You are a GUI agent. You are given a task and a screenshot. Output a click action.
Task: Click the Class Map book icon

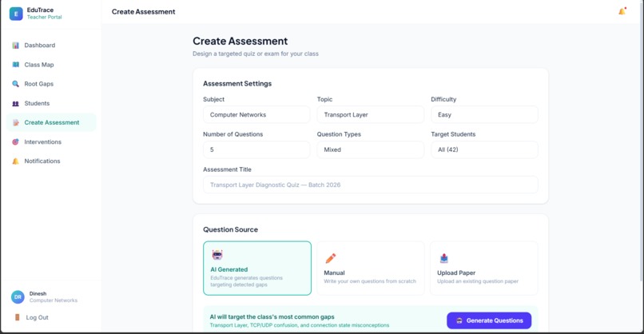pos(16,65)
